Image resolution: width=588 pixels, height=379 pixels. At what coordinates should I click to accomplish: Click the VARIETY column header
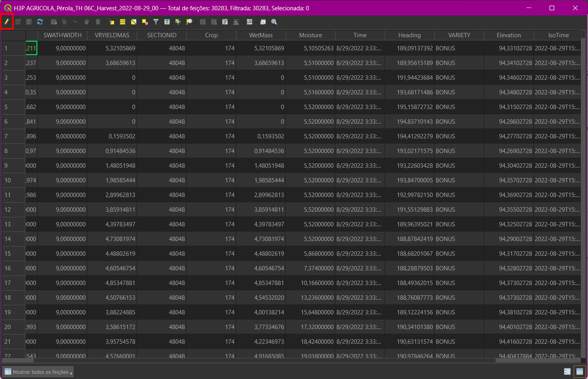tap(459, 35)
